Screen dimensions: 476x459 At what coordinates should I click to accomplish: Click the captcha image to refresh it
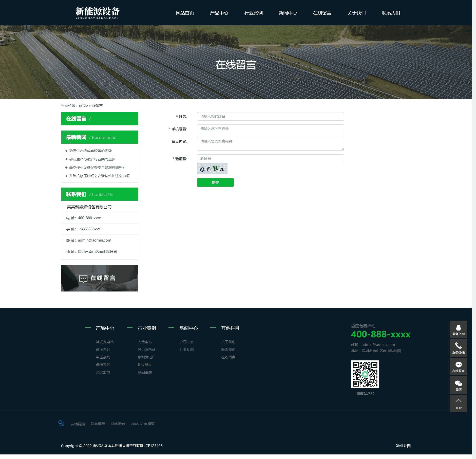click(x=212, y=169)
